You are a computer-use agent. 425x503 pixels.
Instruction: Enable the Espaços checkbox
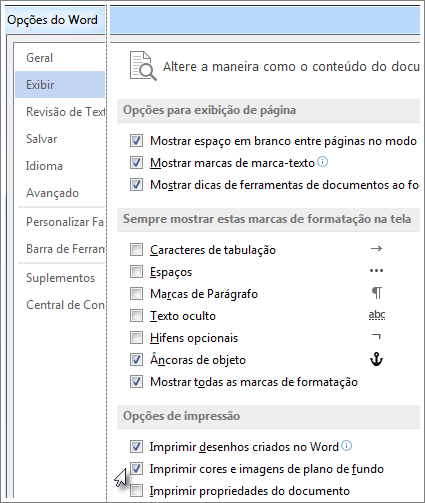(x=136, y=272)
